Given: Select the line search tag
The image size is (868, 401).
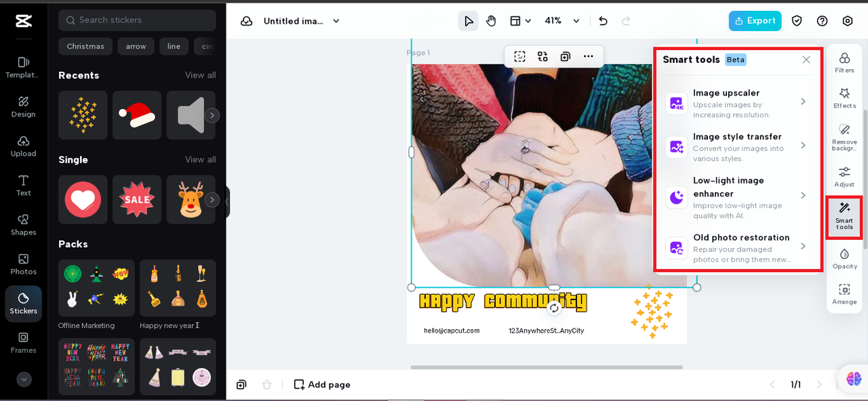Looking at the screenshot, I should [174, 47].
